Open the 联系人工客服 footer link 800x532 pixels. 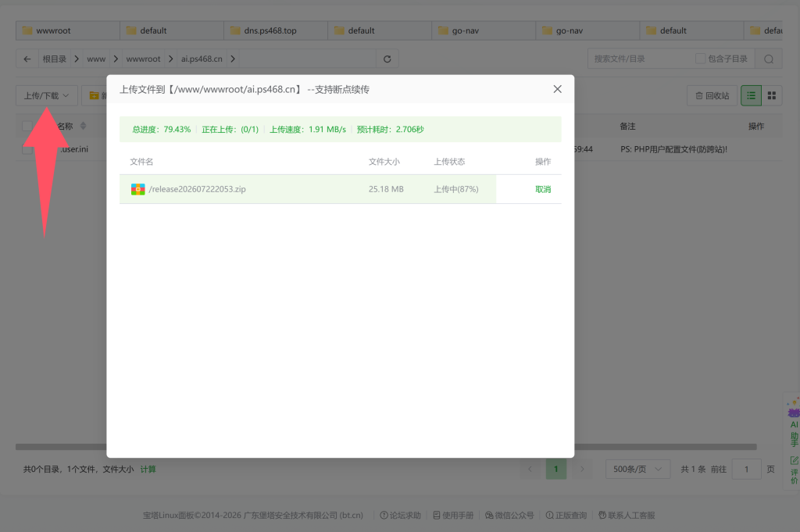click(627, 515)
